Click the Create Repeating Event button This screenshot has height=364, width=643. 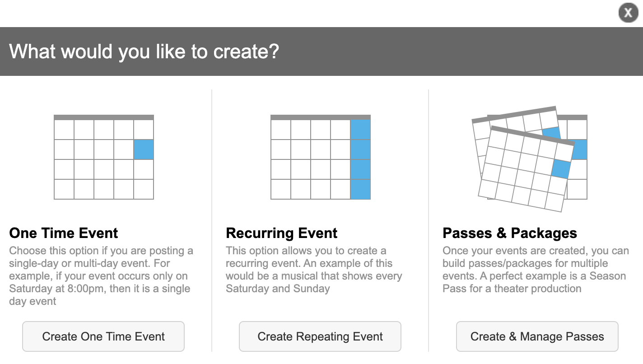click(x=320, y=336)
